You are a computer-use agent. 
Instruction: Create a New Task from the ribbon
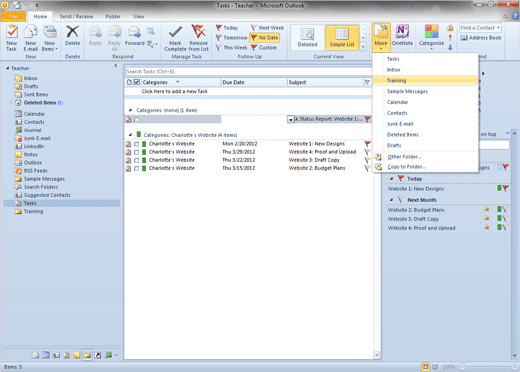12,38
